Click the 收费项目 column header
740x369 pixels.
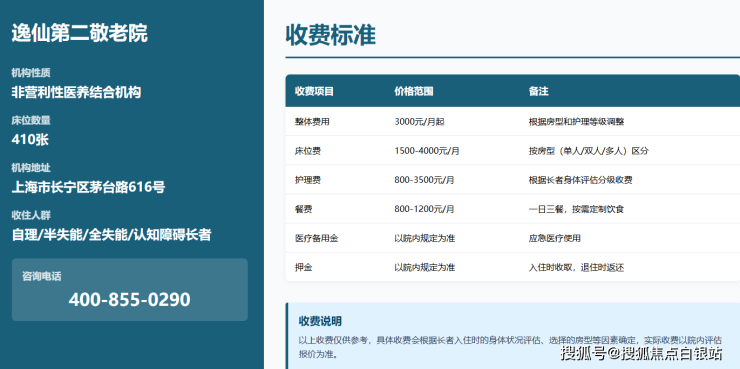(x=314, y=92)
